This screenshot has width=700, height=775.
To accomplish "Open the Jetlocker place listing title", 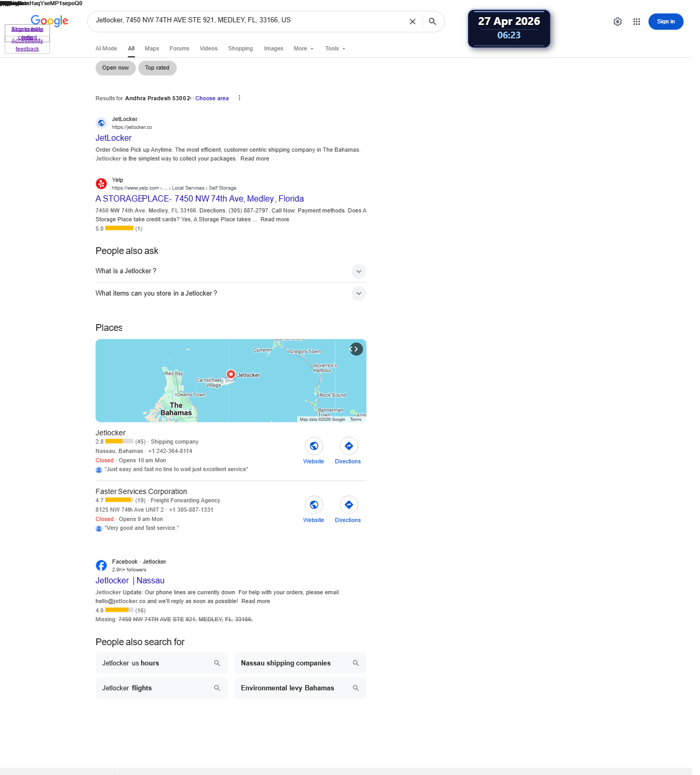I will [111, 433].
